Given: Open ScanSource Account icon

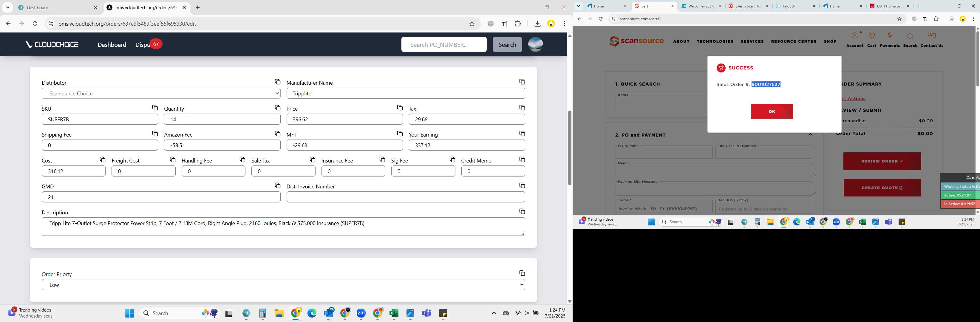Looking at the screenshot, I should click(x=854, y=39).
